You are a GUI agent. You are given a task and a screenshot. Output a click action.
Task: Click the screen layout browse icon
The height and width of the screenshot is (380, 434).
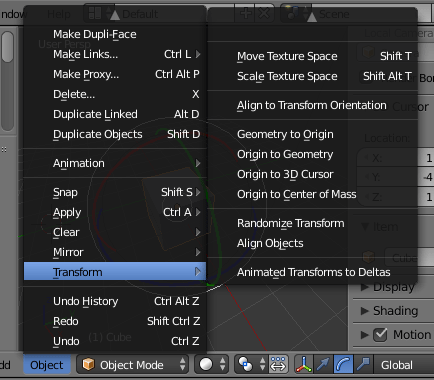[99, 14]
